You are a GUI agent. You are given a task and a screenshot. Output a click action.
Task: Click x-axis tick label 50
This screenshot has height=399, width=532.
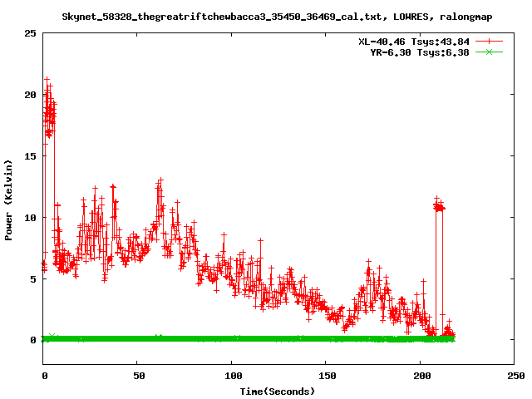(x=139, y=376)
